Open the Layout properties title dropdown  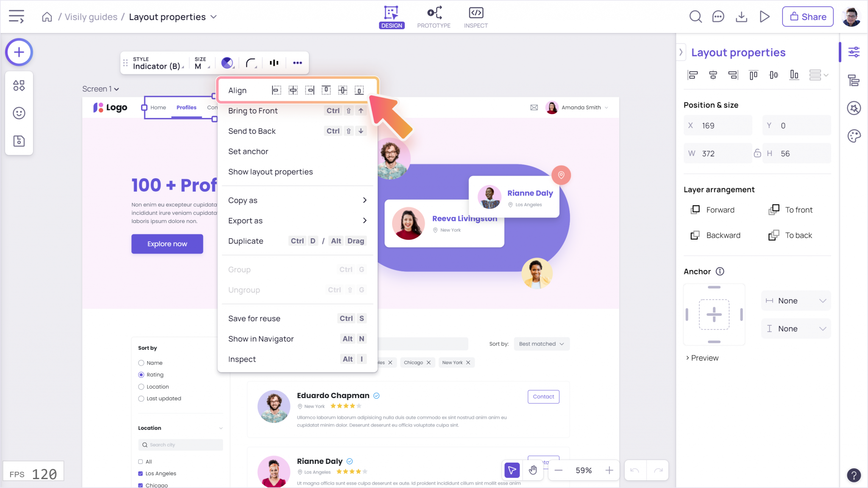click(214, 17)
